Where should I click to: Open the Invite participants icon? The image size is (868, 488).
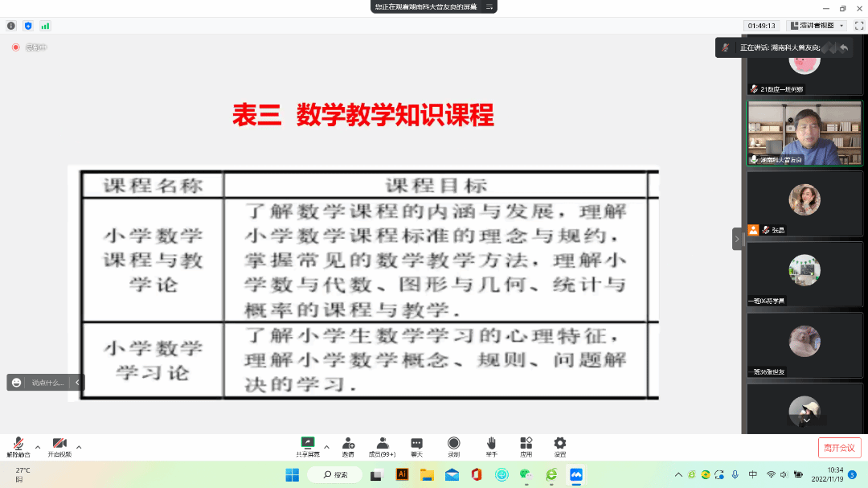(348, 445)
